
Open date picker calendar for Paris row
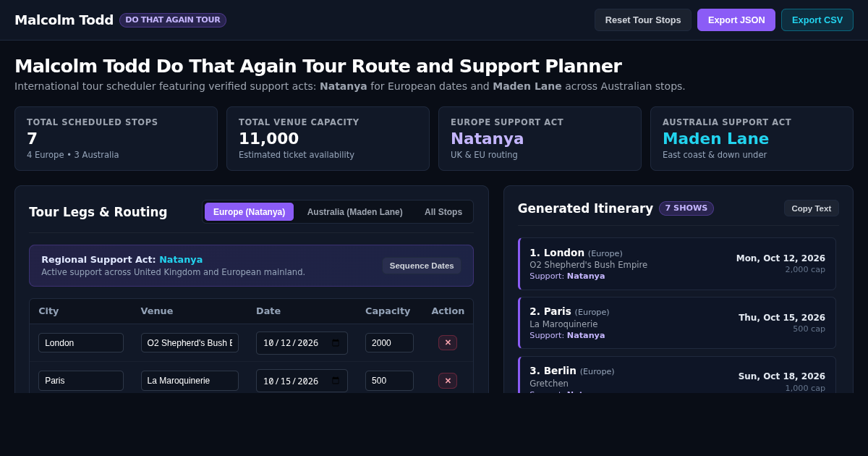pos(336,381)
